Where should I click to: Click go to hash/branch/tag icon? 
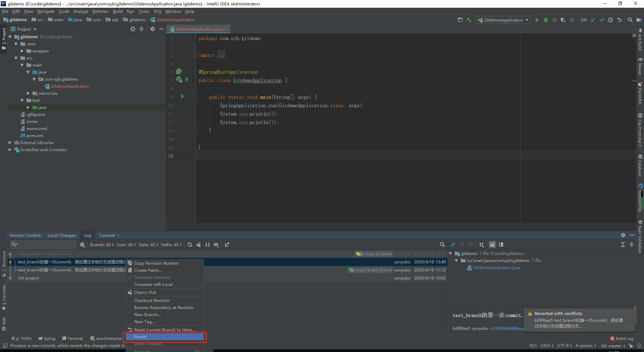227,245
